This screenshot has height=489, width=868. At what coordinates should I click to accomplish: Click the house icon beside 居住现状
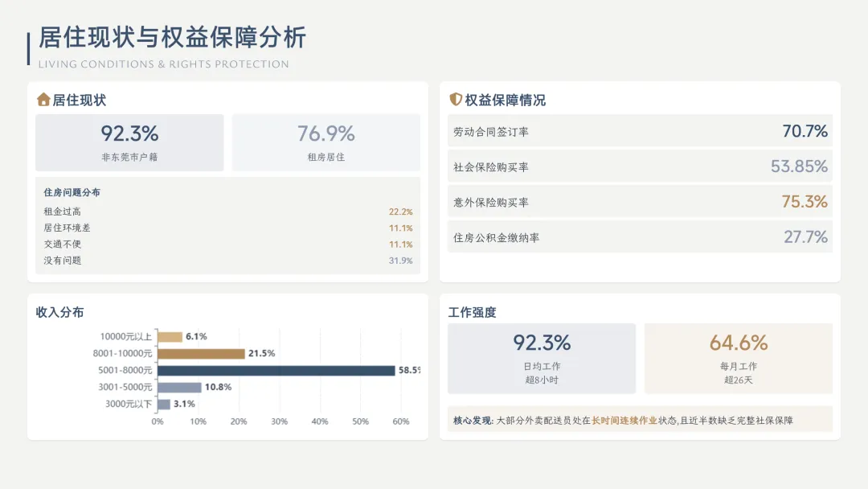tap(43, 100)
